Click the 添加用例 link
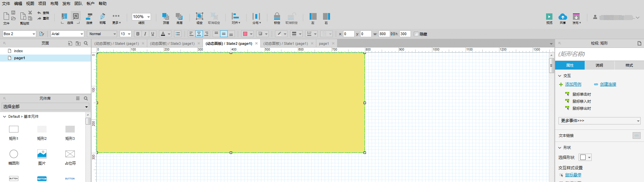 point(573,84)
